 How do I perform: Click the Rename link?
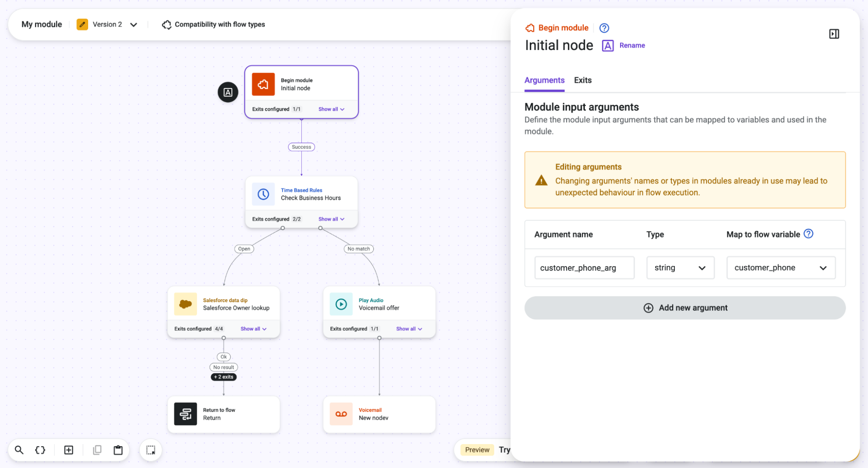point(632,46)
